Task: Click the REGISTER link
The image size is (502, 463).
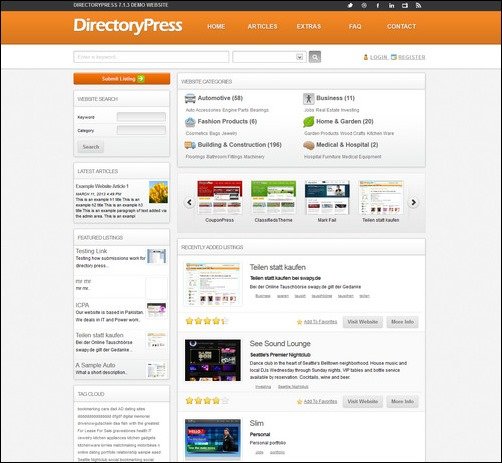Action: pyautogui.click(x=412, y=57)
